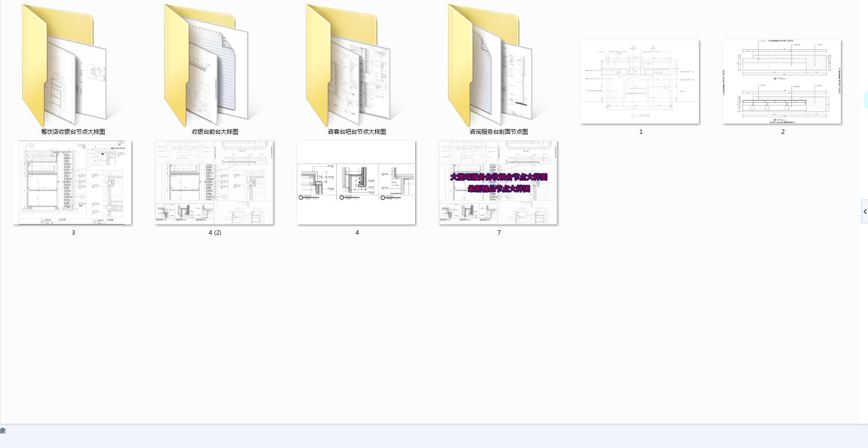Click the 咨客台吧台节点大样图 name label

[357, 131]
